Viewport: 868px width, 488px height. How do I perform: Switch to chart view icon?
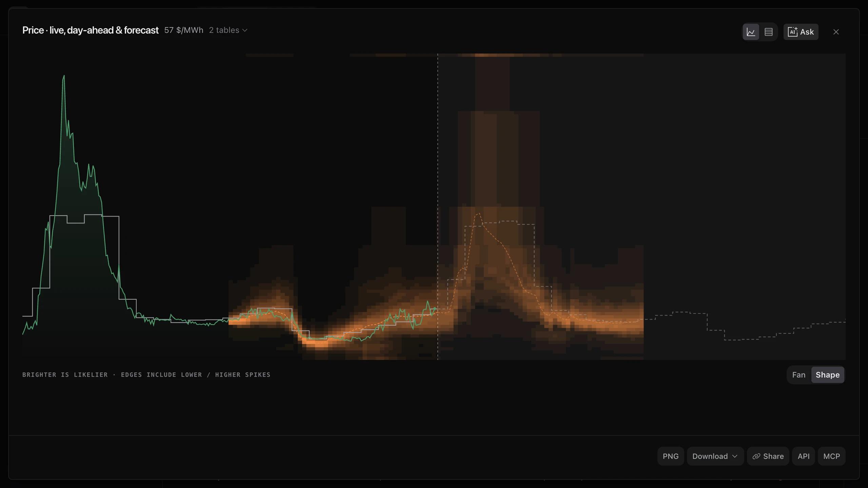(751, 32)
